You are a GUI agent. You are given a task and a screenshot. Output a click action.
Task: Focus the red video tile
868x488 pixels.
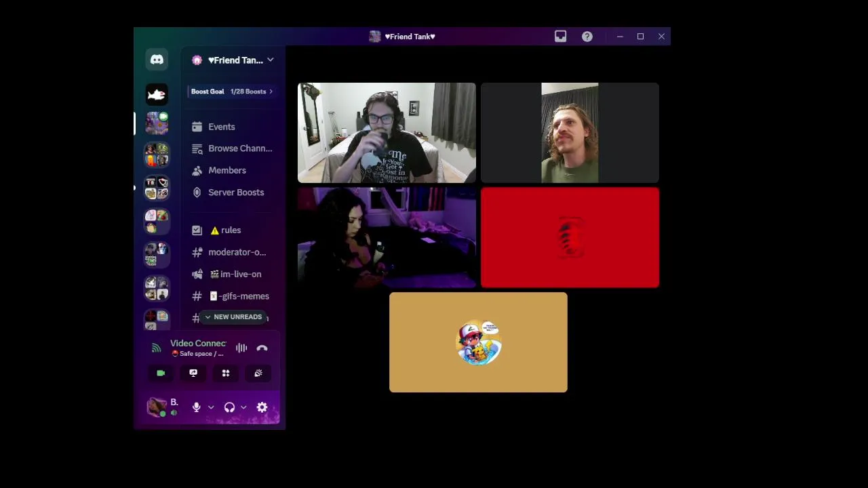click(570, 238)
